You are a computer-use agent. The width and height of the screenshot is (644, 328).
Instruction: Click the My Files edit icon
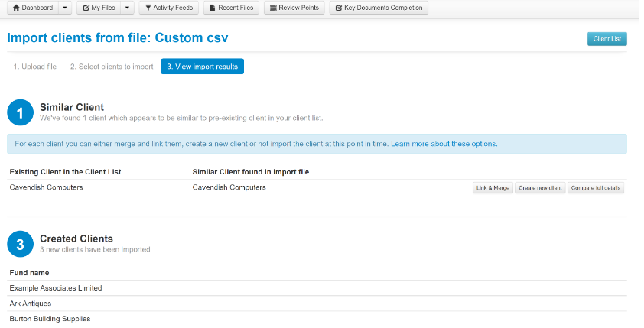86,8
